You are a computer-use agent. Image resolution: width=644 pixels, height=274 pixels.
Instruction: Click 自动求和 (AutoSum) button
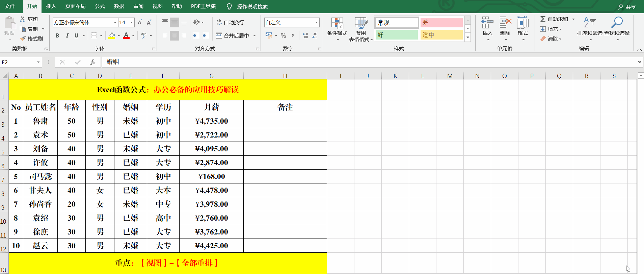coord(555,19)
